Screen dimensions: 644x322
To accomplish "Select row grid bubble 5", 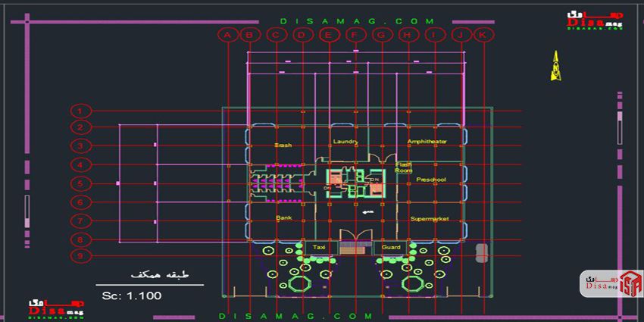I will pos(81,183).
